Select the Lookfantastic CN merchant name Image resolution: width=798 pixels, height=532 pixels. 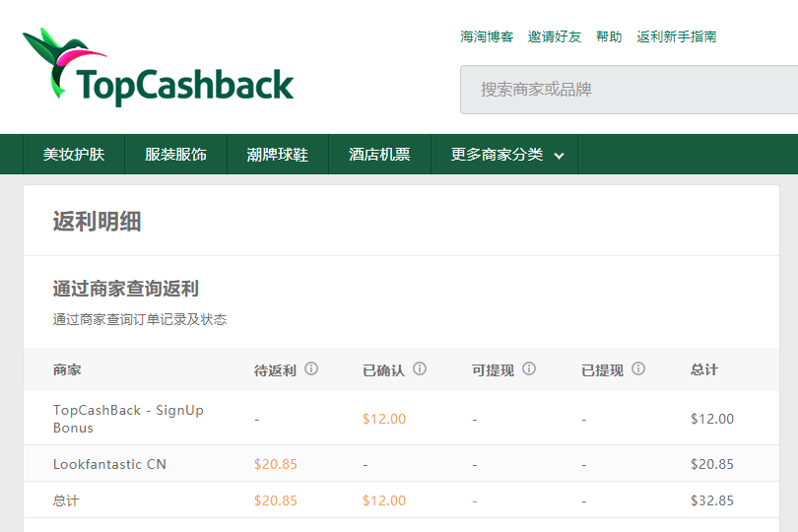coord(109,464)
